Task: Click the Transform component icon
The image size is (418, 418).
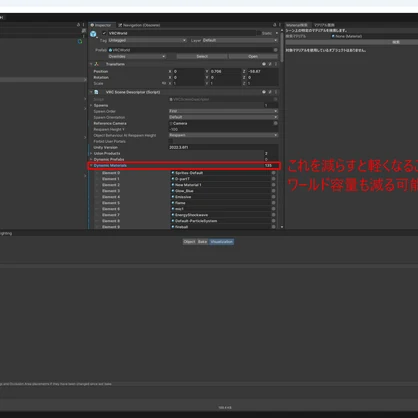Action: pos(97,64)
